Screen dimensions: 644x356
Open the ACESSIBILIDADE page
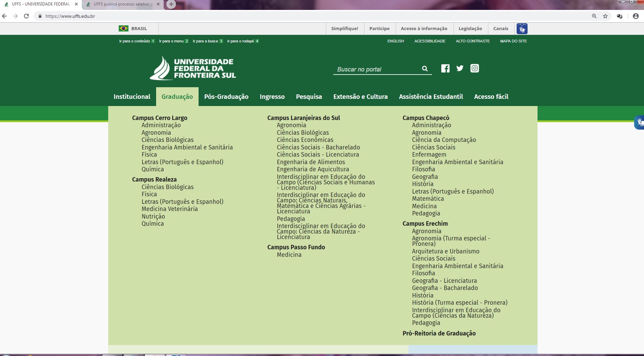430,41
